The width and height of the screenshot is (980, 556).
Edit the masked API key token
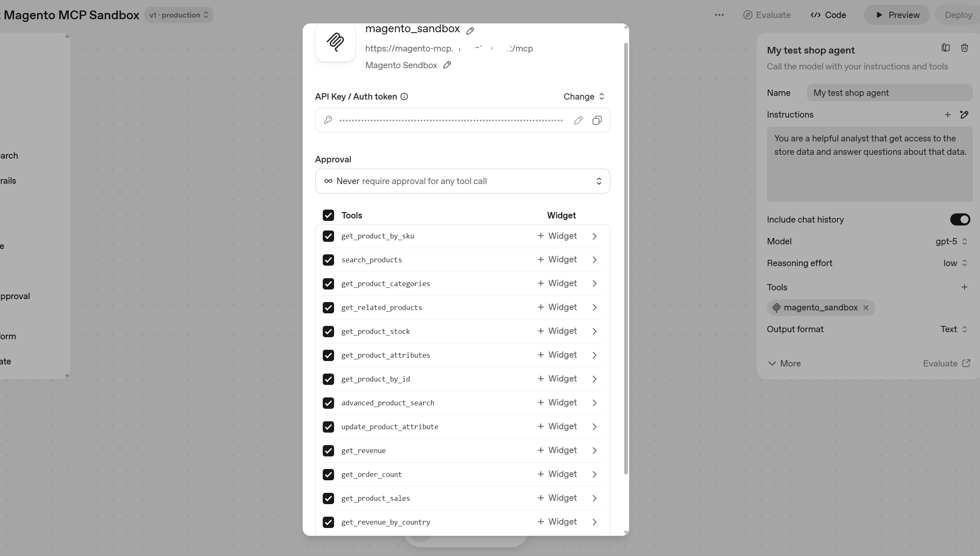click(x=578, y=120)
